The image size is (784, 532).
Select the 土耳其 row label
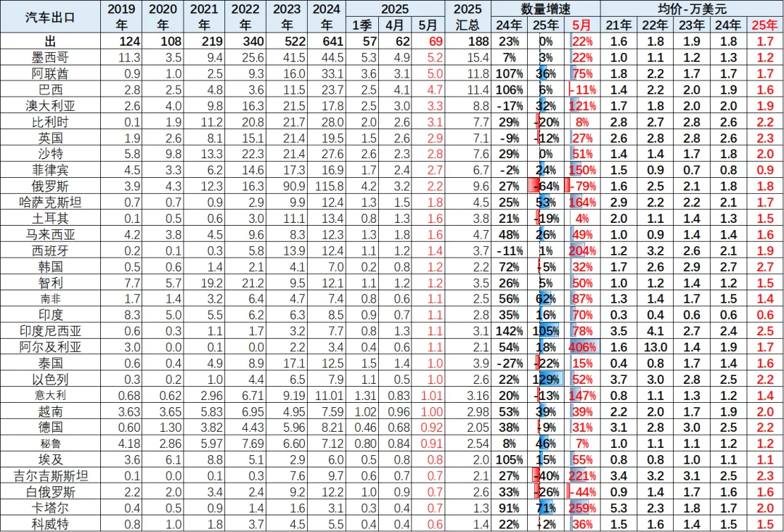click(x=49, y=218)
